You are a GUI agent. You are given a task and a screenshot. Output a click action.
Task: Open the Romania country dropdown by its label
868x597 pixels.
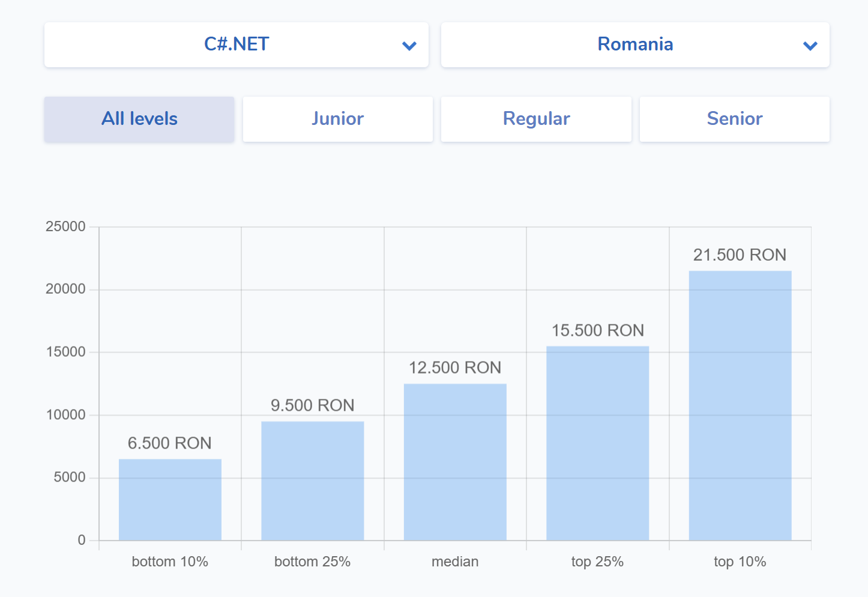[634, 44]
